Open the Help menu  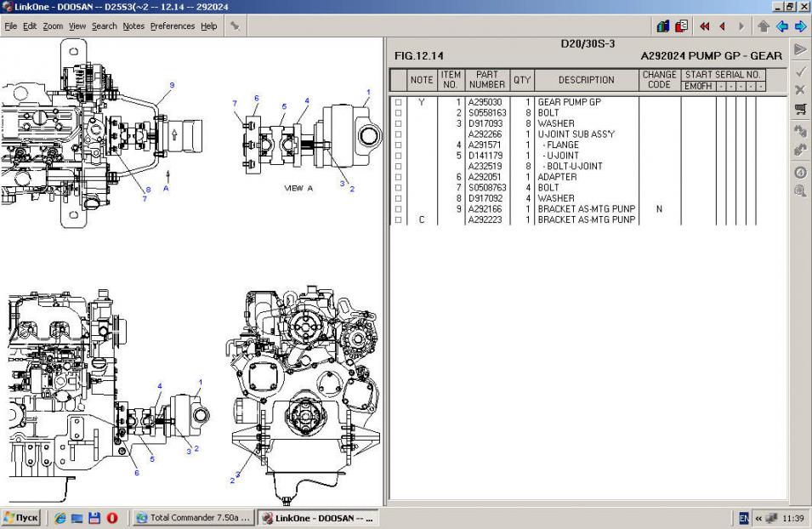coord(208,26)
